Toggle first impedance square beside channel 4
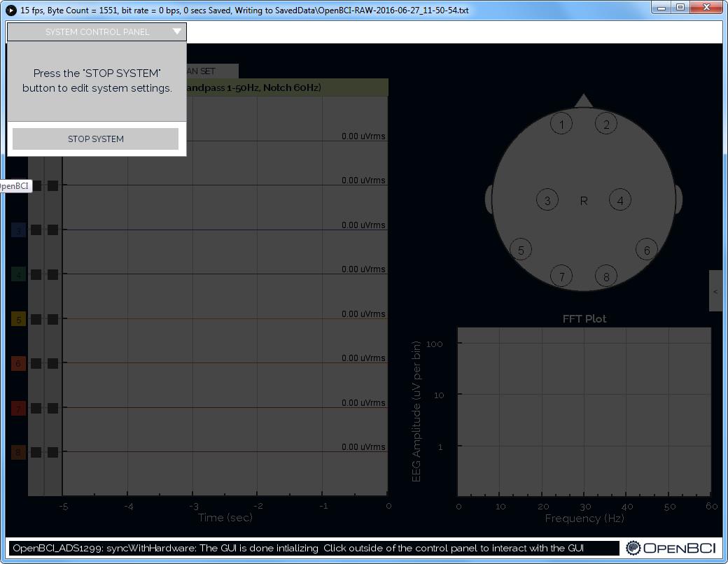The height and width of the screenshot is (564, 728). point(36,275)
